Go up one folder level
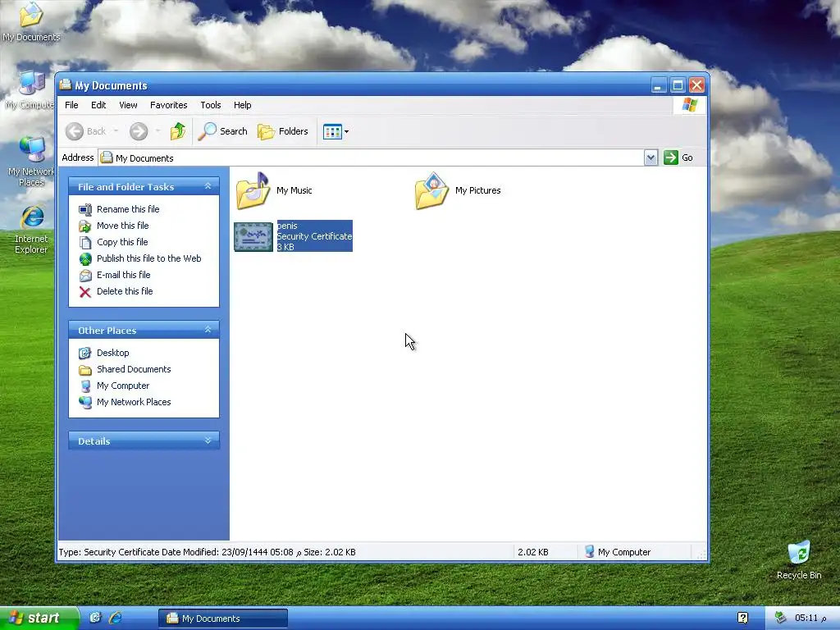The width and height of the screenshot is (840, 630). point(178,131)
